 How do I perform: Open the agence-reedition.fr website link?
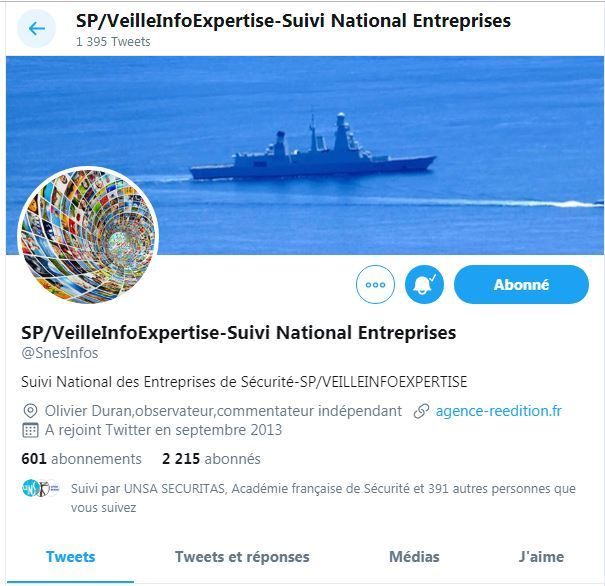(x=499, y=411)
